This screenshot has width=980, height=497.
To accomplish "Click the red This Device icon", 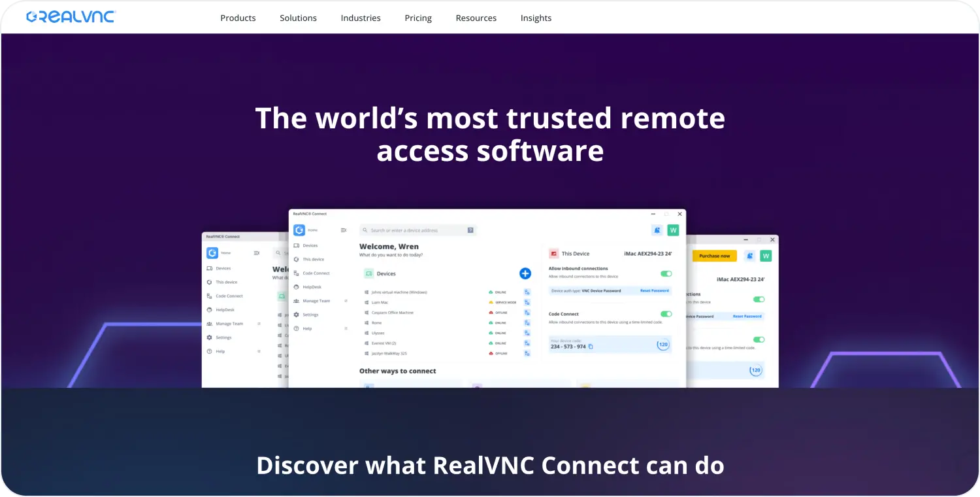I will [553, 253].
